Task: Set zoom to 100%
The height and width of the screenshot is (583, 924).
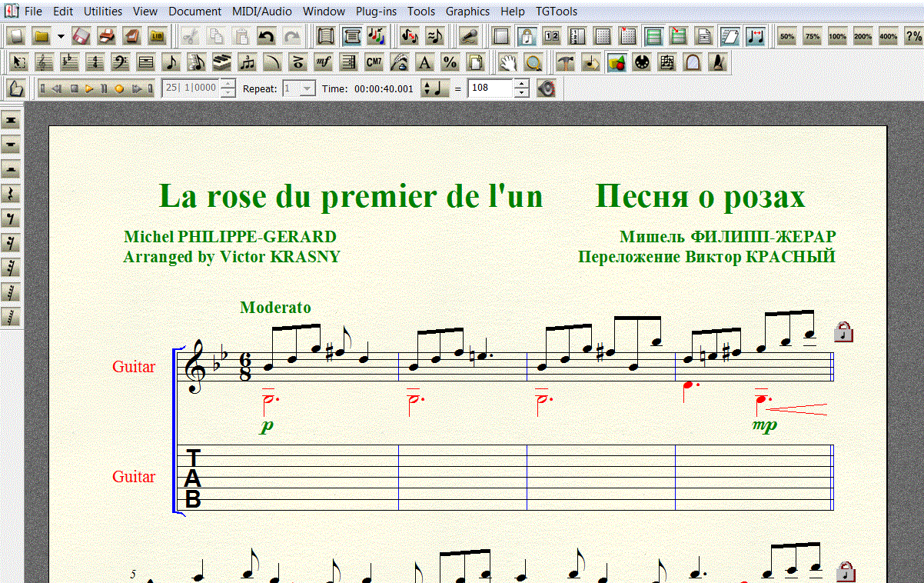Action: click(x=838, y=36)
